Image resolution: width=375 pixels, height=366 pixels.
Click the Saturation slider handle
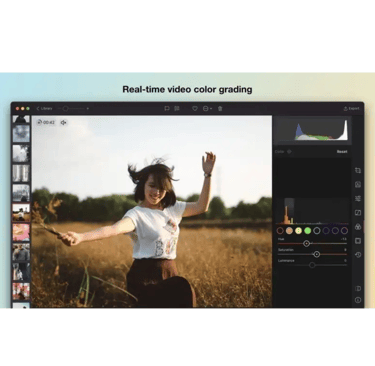click(317, 254)
